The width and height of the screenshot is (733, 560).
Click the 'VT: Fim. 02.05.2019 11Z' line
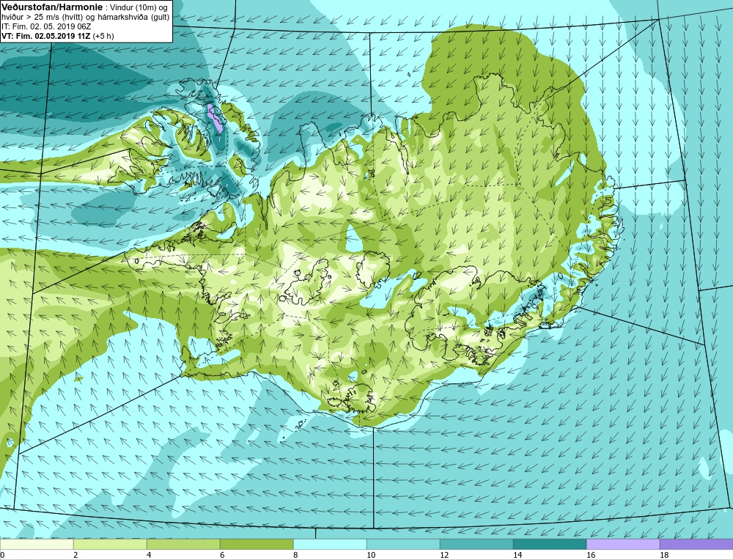pyautogui.click(x=46, y=36)
